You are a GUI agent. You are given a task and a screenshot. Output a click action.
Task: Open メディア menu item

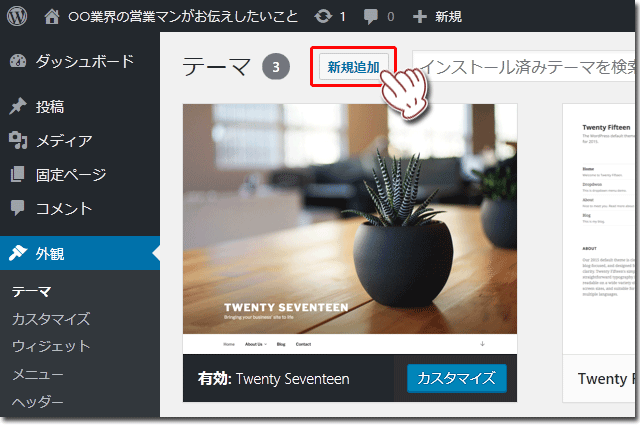pyautogui.click(x=64, y=141)
